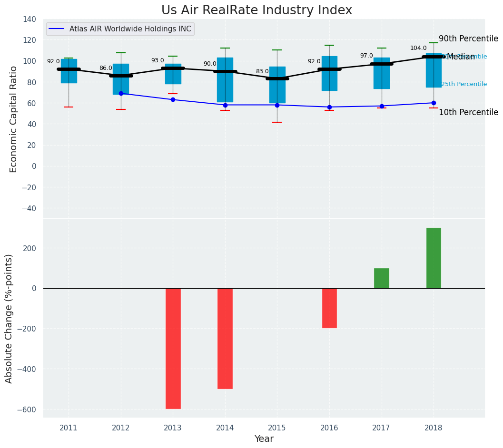The height and width of the screenshot is (448, 503).
Task: Click the 2017 blue box plot body
Action: [x=382, y=73]
